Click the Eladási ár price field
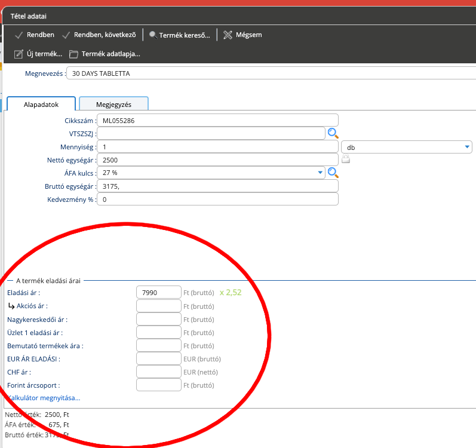476x448 pixels. tap(159, 292)
